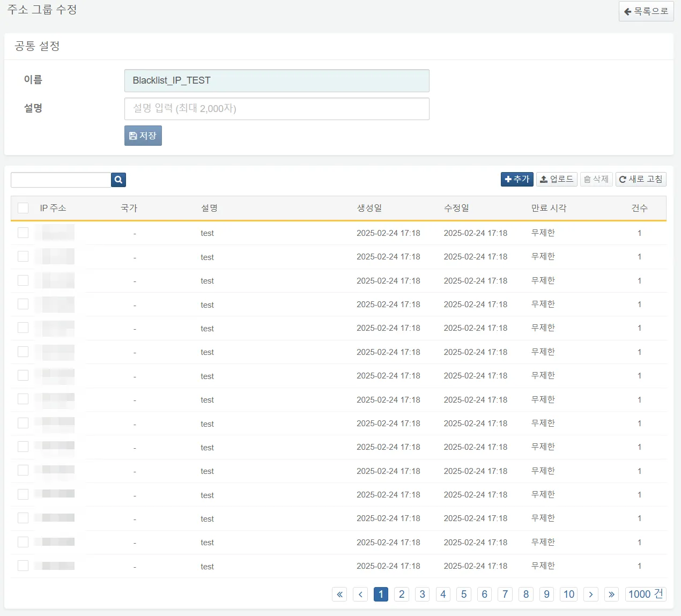Add a new IP with 추가
The image size is (681, 616).
point(517,179)
